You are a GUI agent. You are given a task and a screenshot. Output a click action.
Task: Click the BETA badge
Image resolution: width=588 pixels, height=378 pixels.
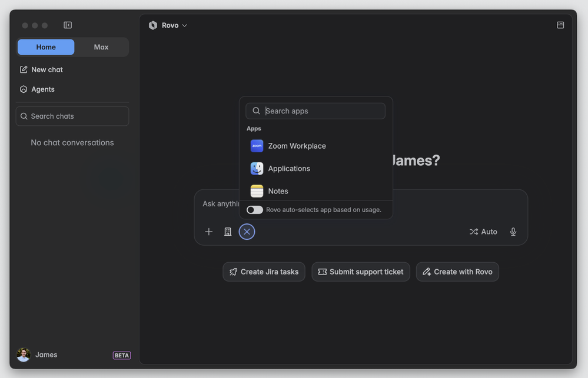[122, 356]
